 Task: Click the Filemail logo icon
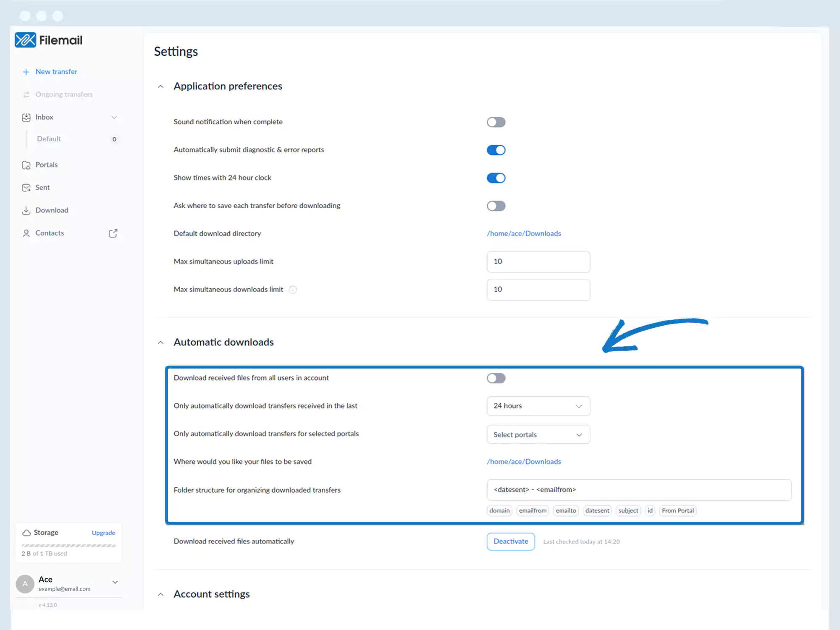coord(25,40)
